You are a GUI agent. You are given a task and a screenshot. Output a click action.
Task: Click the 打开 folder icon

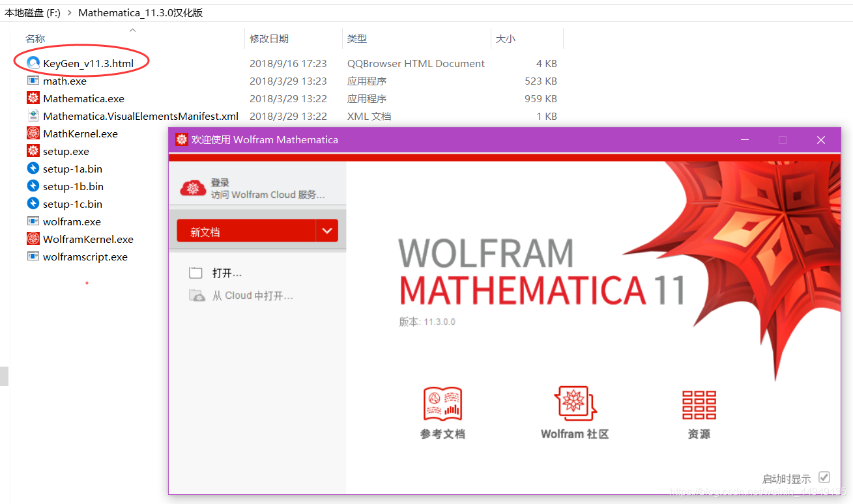point(196,273)
